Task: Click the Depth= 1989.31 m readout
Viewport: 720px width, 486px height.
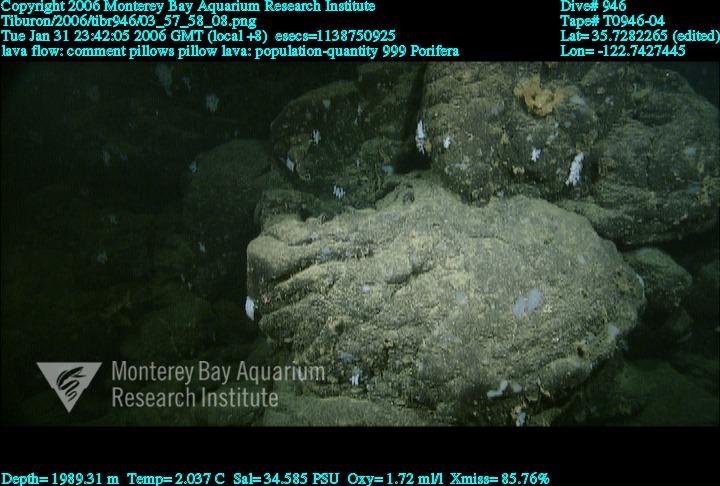Action: (60, 478)
